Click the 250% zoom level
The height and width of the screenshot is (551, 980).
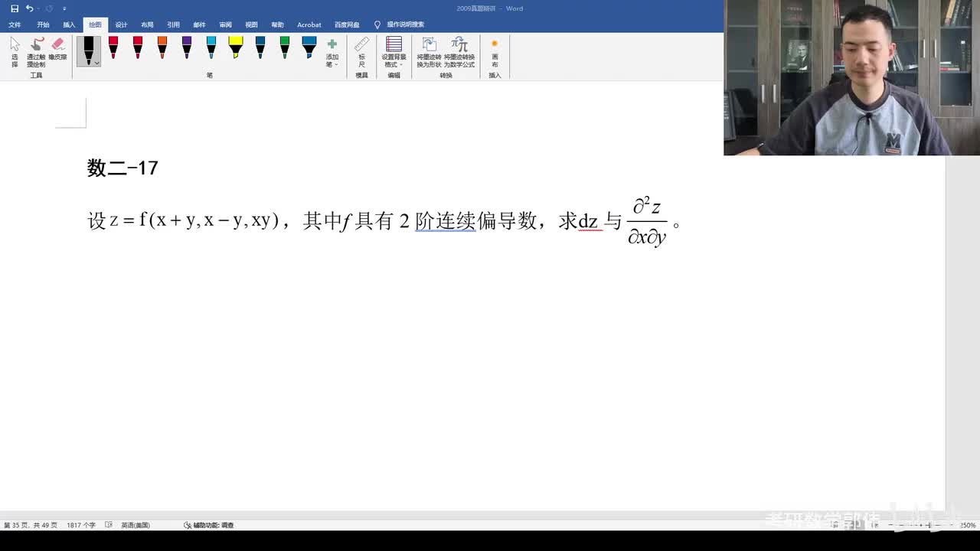pyautogui.click(x=969, y=525)
